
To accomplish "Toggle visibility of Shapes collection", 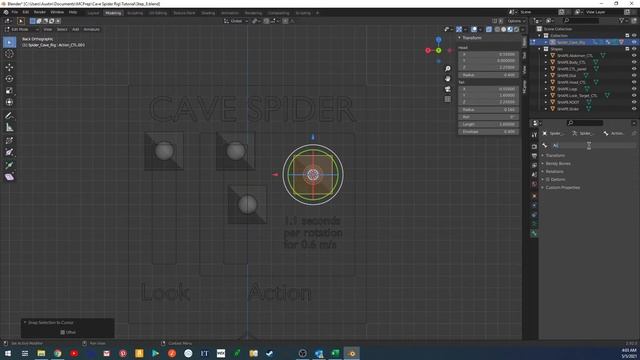I will pos(634,49).
